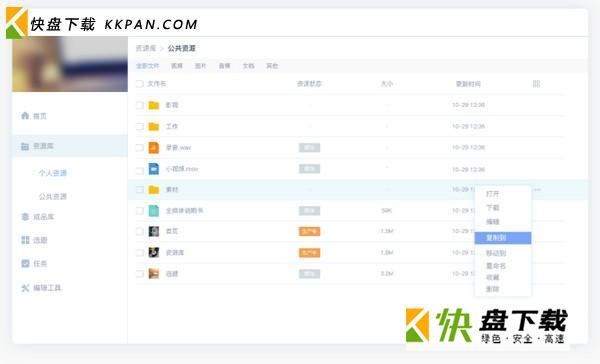Choose highlighted 复制到 in the context menu
This screenshot has width=600, height=364.
503,238
